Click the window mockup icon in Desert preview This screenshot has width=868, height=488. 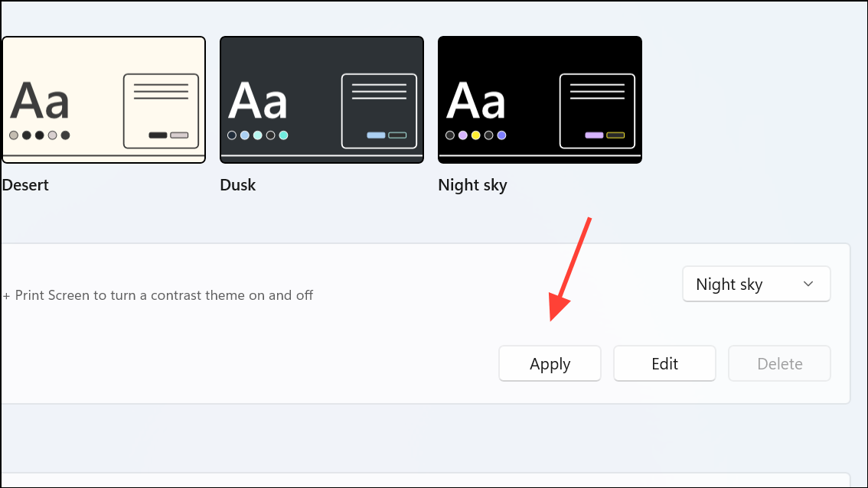tap(161, 111)
